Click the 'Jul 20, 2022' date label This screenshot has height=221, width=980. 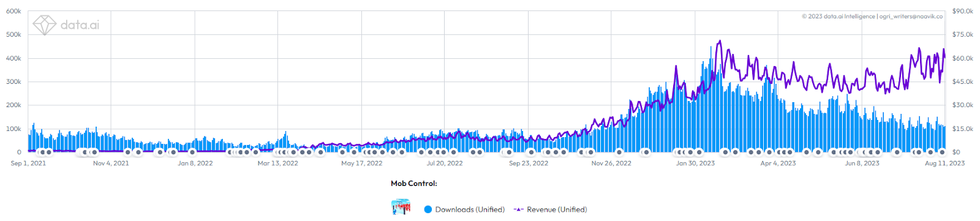click(x=445, y=163)
